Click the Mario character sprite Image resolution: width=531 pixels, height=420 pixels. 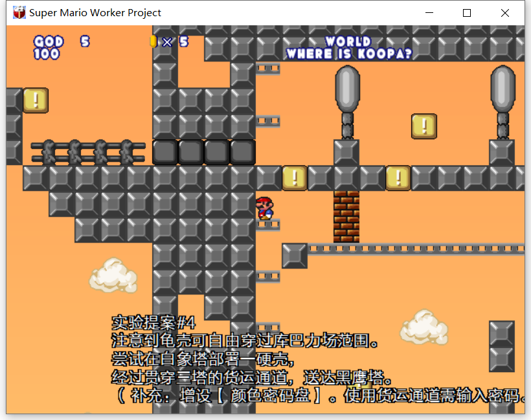click(264, 208)
